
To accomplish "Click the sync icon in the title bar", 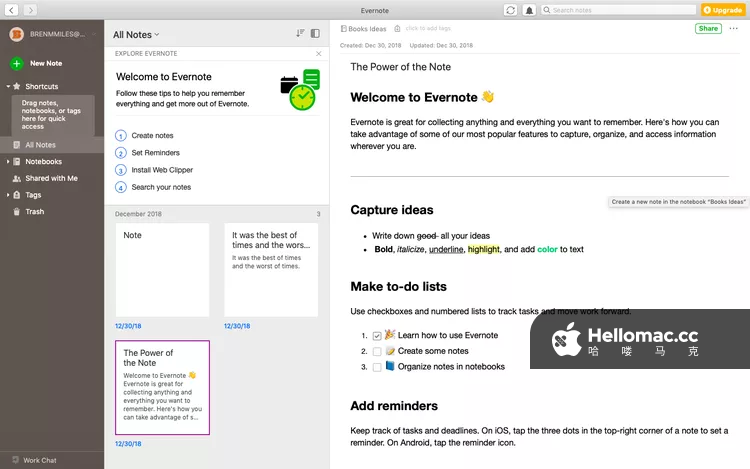I will (511, 10).
